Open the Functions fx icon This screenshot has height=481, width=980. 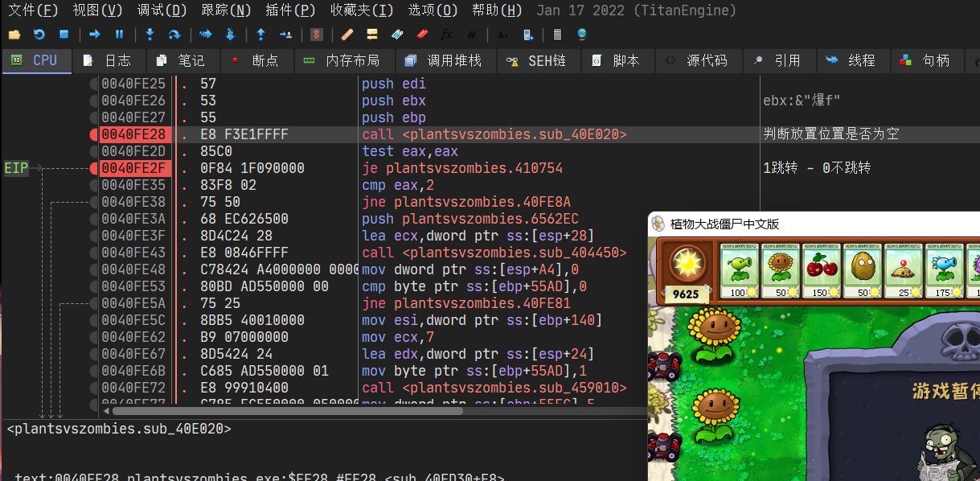447,35
